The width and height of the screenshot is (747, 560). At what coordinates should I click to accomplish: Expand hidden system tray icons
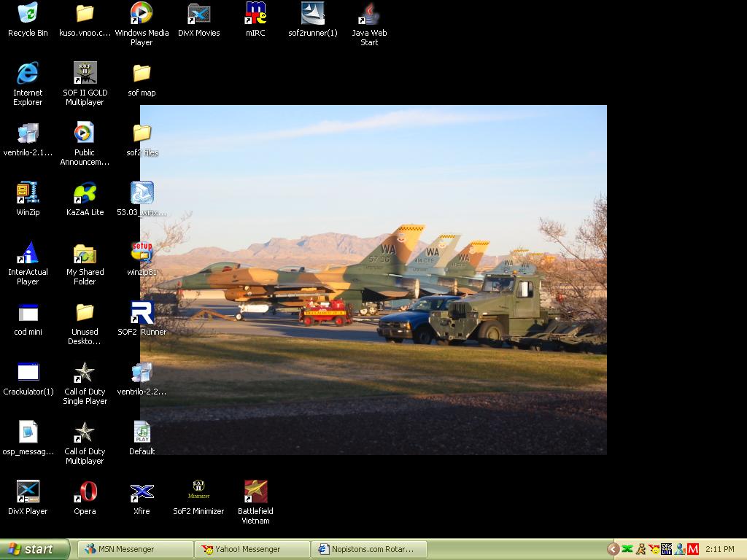pyautogui.click(x=614, y=549)
